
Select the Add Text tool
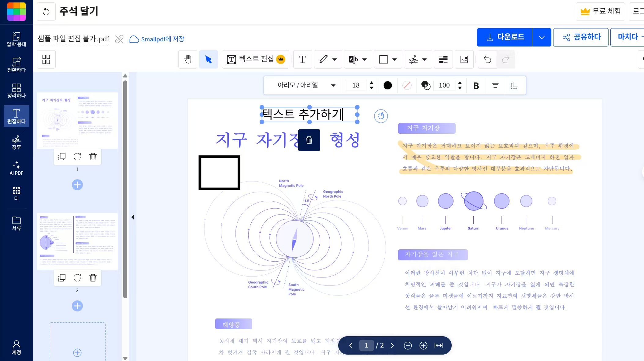coord(302,59)
